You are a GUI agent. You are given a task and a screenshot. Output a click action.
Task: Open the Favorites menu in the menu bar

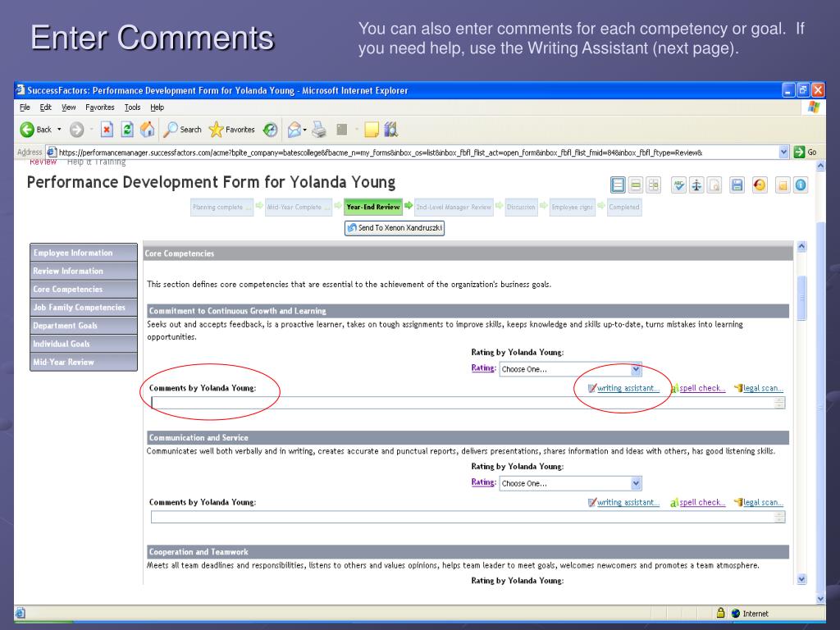99,107
